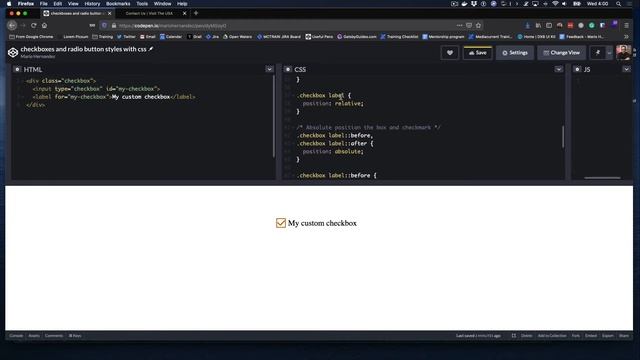Open the user avatar menu
Image resolution: width=640 pixels, height=360 pixels.
point(623,53)
